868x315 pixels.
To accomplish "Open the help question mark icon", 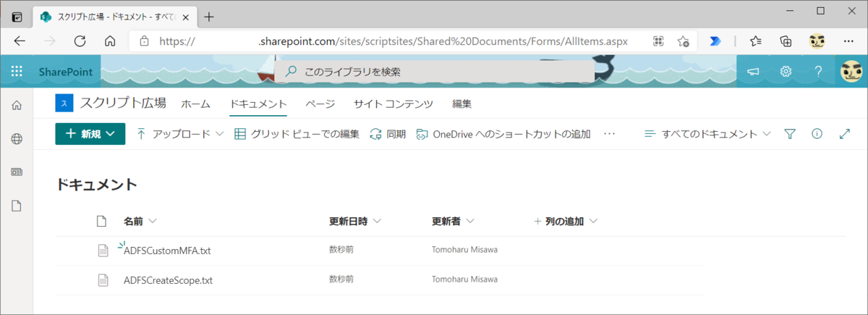I will click(x=818, y=72).
